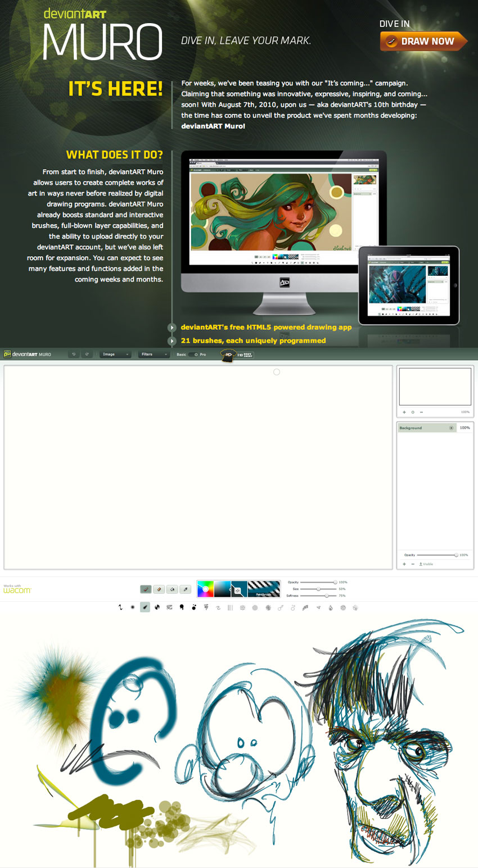478x868 pixels.
Task: Click the empty drawing canvas
Action: 198,467
